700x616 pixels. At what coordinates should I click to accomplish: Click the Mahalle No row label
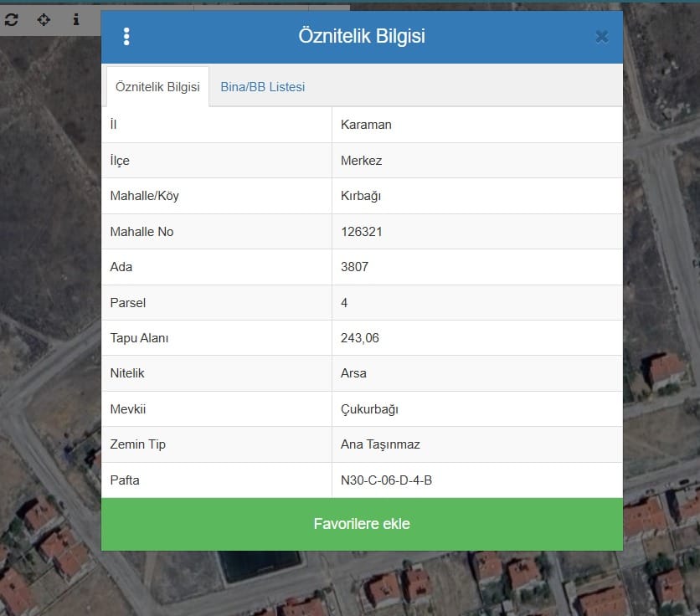click(x=142, y=232)
